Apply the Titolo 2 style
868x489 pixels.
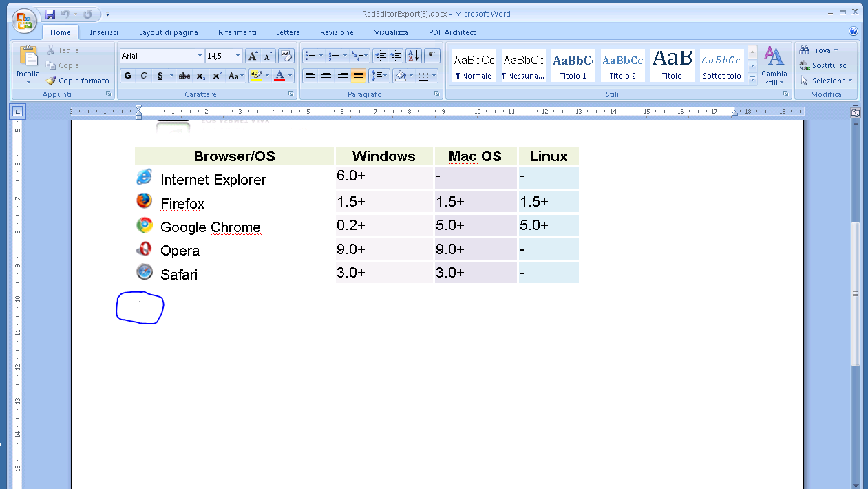tap(622, 65)
